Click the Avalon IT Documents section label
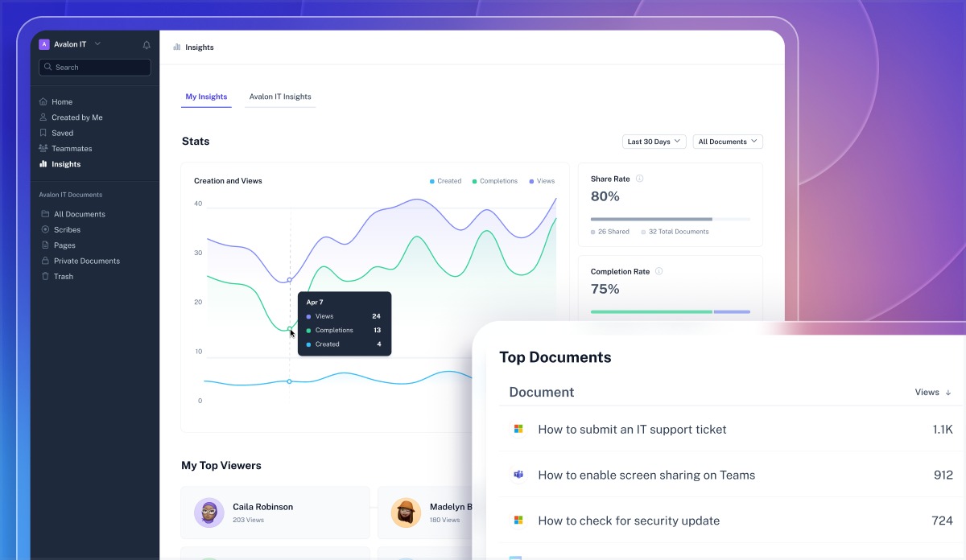 click(71, 195)
